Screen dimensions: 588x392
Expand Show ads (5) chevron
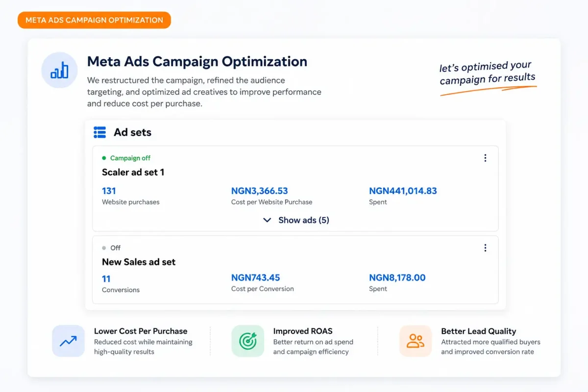267,220
